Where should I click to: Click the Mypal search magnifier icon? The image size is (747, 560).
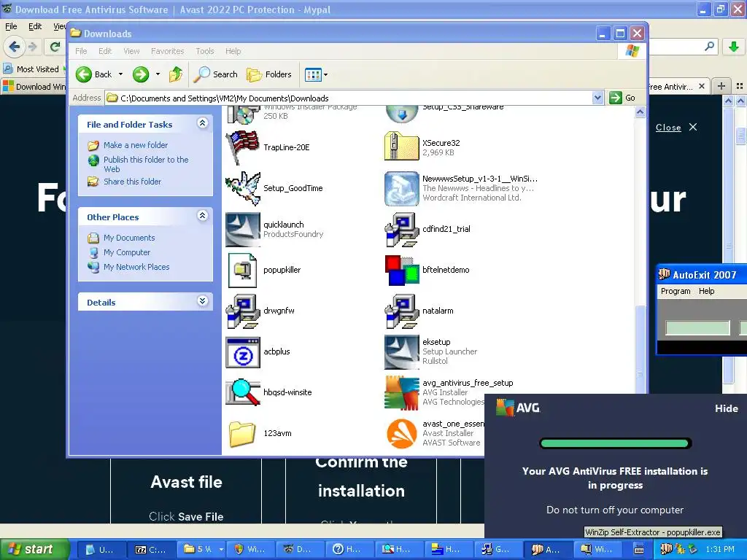point(709,46)
